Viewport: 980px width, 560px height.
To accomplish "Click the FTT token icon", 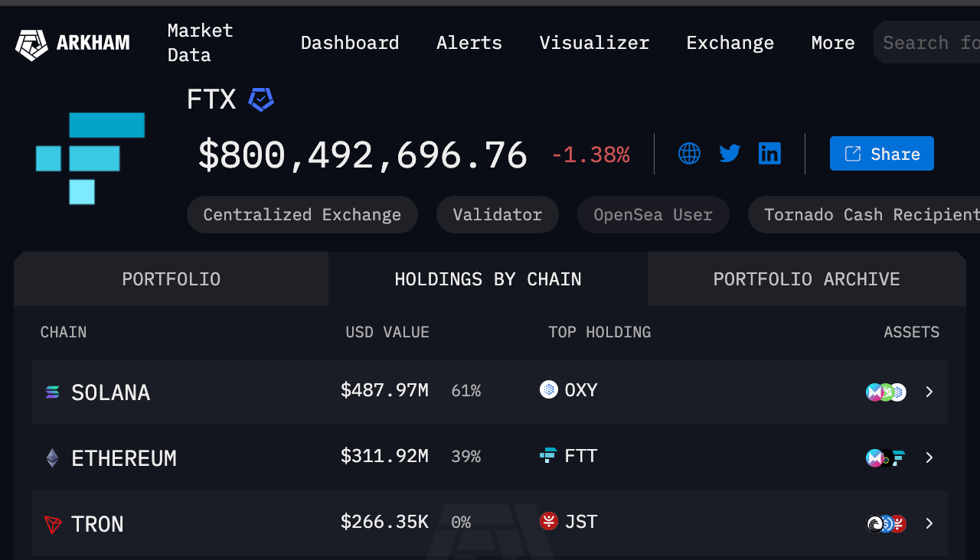I will click(548, 455).
